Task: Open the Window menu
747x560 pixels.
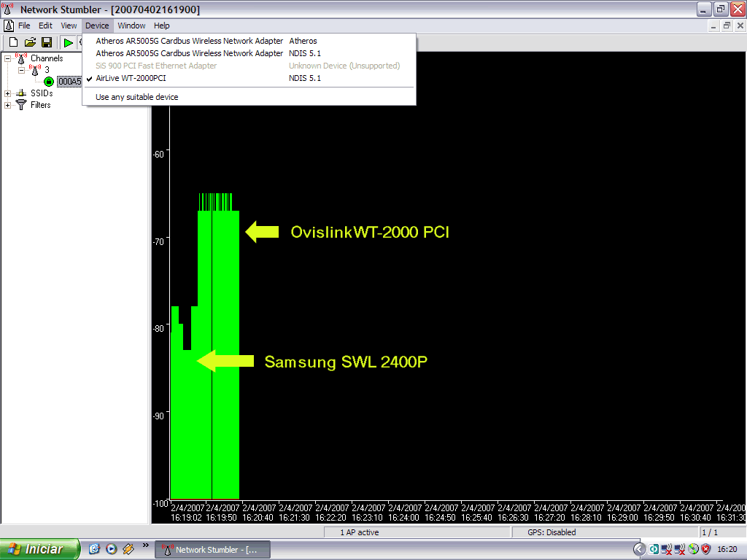Action: tap(131, 26)
